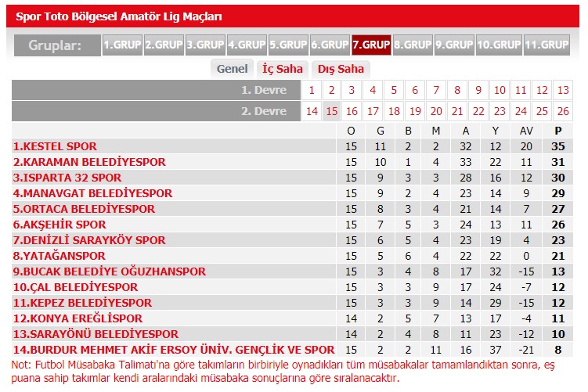
Task: Open KONYA EREĞLİSPOR team link
Action: 78,318
